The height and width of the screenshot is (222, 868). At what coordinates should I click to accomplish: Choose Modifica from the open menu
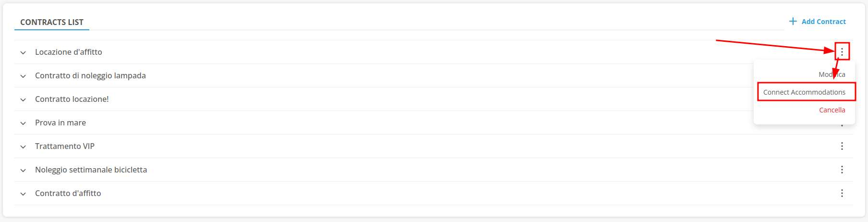coord(831,74)
